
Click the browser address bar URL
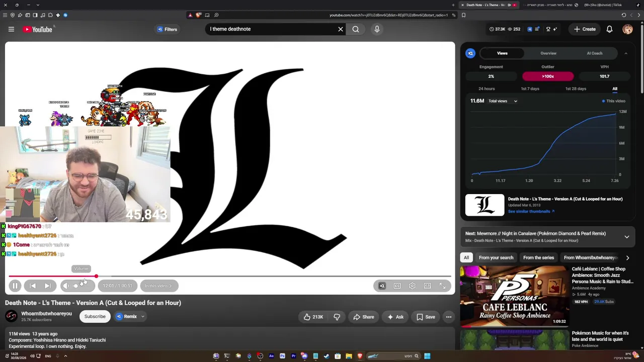pyautogui.click(x=388, y=15)
